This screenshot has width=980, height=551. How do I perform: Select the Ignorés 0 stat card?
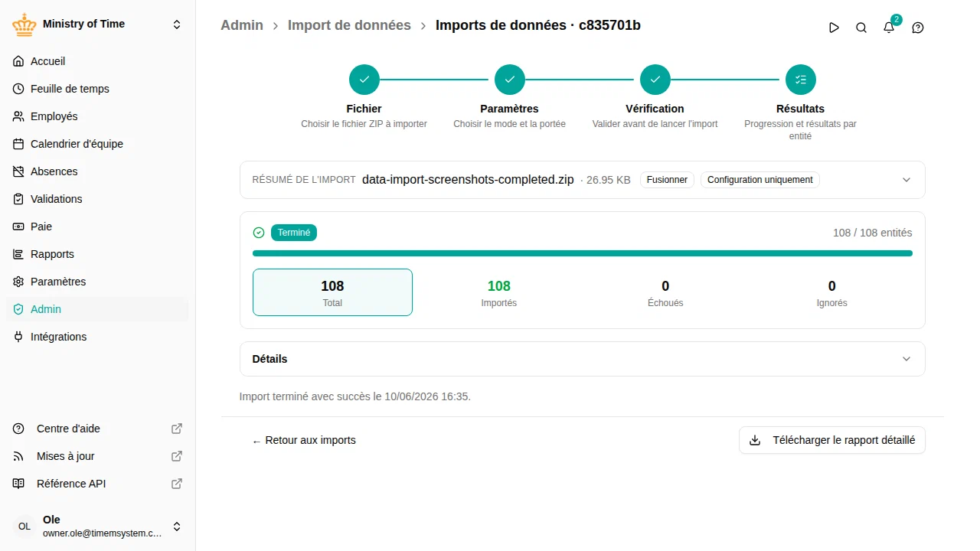[832, 292]
